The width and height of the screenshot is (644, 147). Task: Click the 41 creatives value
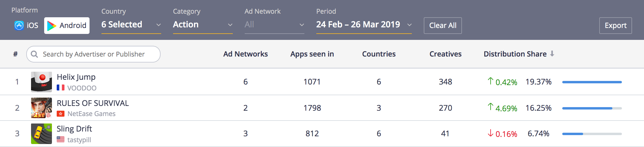coord(445,134)
